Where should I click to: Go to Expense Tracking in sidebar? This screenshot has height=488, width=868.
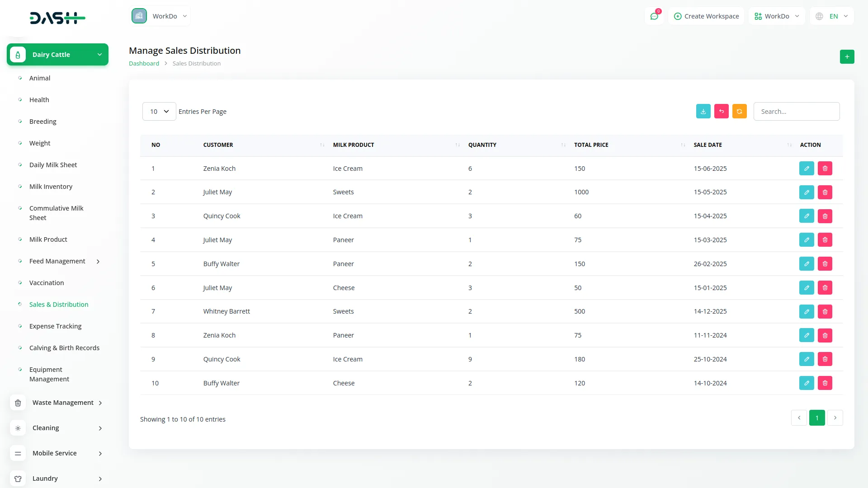coord(55,326)
